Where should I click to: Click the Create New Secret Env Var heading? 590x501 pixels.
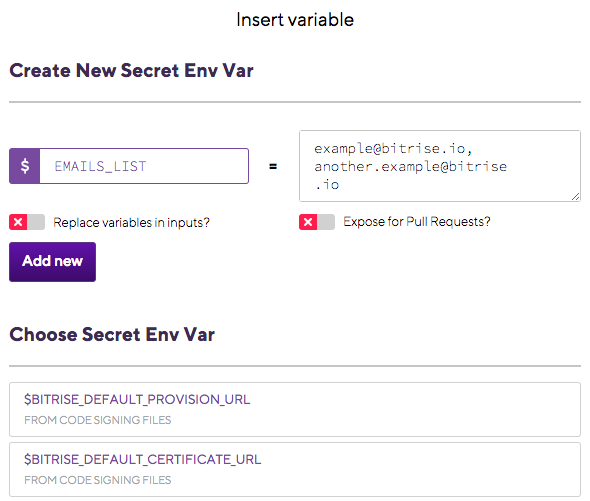point(131,70)
